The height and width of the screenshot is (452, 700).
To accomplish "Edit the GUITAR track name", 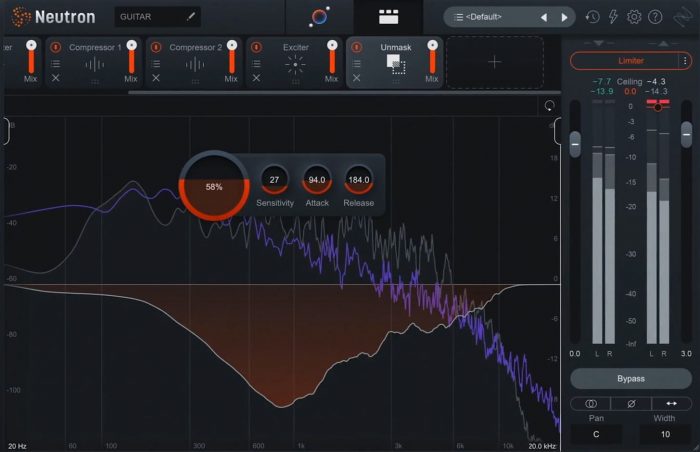I will click(191, 17).
